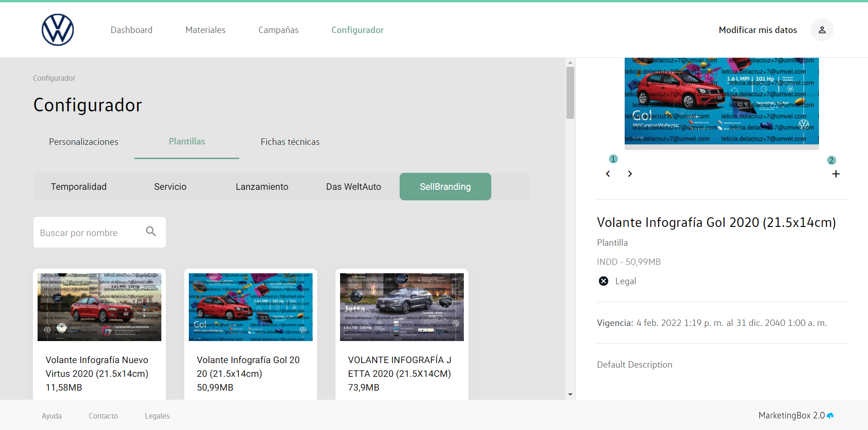Go to next preview page arrow
Screen dimensions: 868x430
pos(630,174)
